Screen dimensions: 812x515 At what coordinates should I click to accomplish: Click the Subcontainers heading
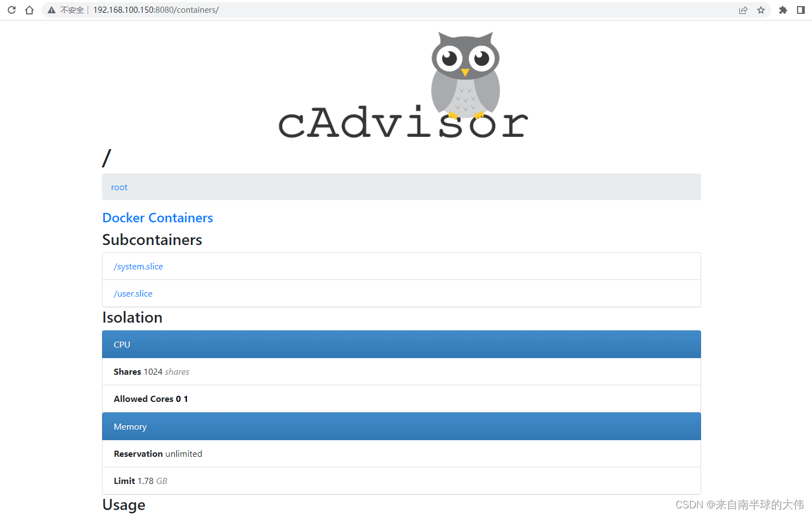[153, 239]
